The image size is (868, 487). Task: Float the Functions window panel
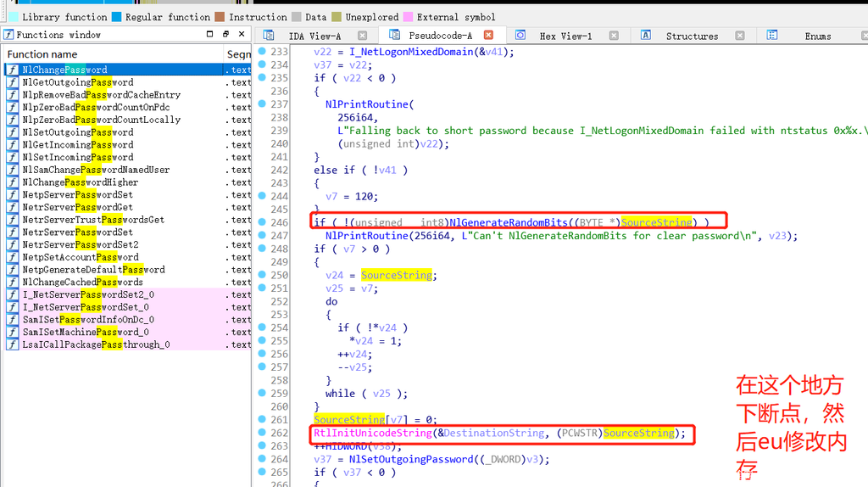click(x=225, y=35)
